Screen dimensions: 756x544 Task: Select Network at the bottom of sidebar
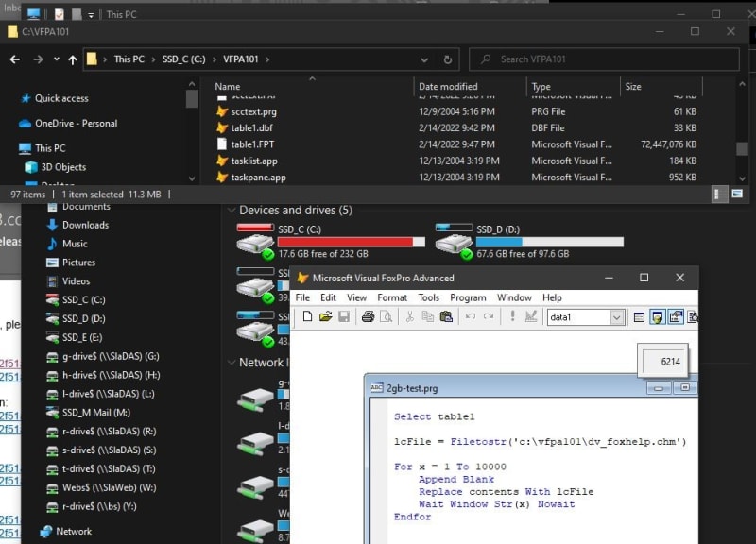[x=74, y=532]
